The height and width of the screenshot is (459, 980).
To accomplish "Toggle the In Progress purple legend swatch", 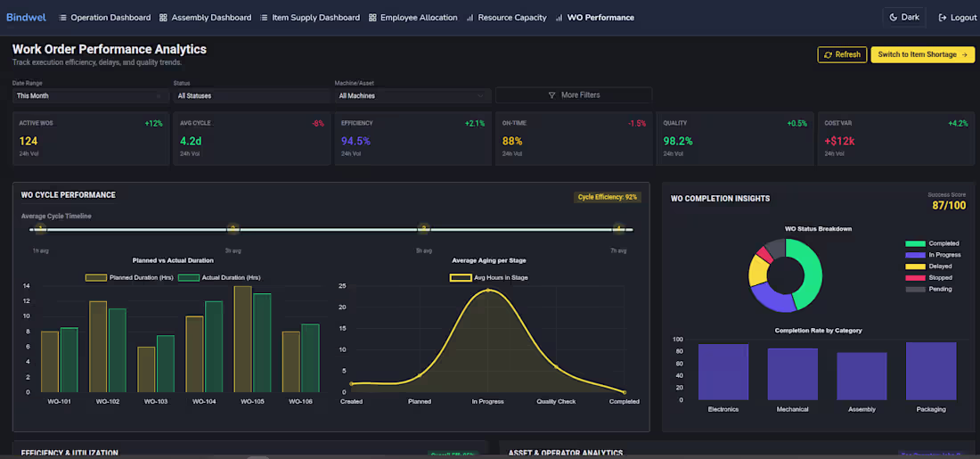I will [x=915, y=255].
